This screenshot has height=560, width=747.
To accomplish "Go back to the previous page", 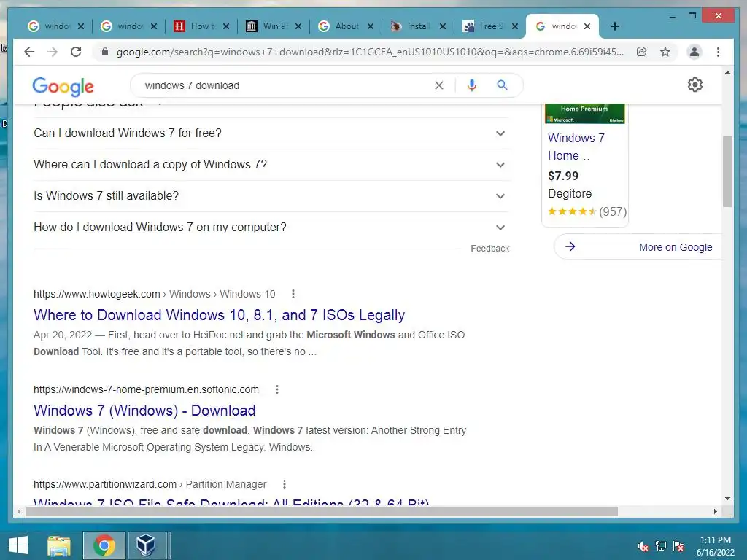I will (x=29, y=52).
